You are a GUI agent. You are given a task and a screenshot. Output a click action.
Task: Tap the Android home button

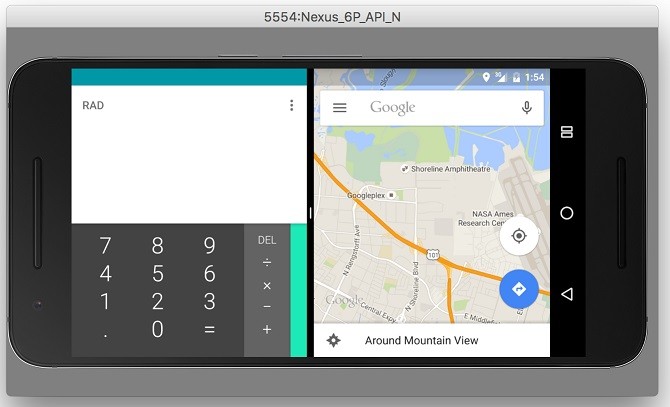click(567, 213)
